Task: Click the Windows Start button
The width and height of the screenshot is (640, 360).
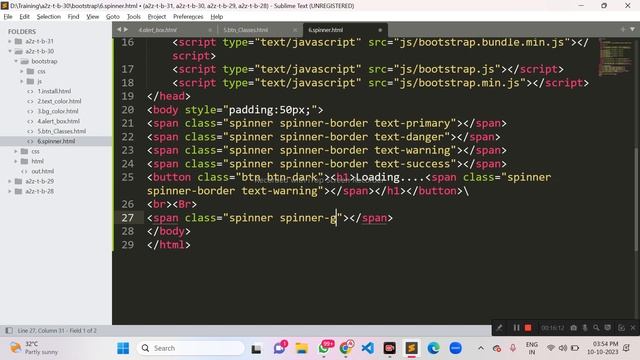Action: [123, 348]
